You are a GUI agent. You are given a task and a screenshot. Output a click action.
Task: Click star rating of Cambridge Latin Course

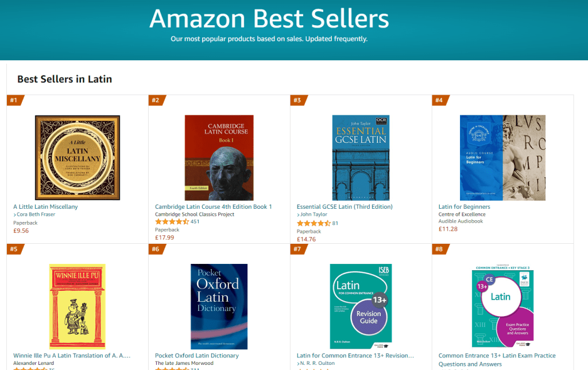pyautogui.click(x=172, y=222)
